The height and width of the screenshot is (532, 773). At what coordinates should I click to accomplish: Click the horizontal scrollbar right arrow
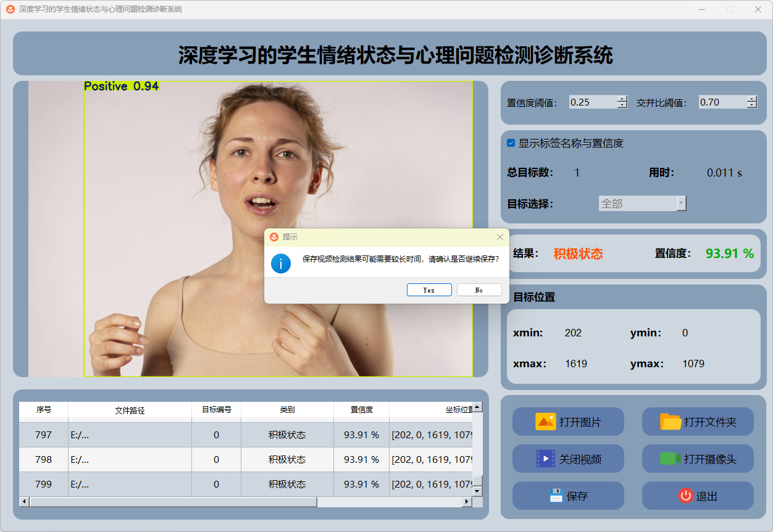point(466,502)
